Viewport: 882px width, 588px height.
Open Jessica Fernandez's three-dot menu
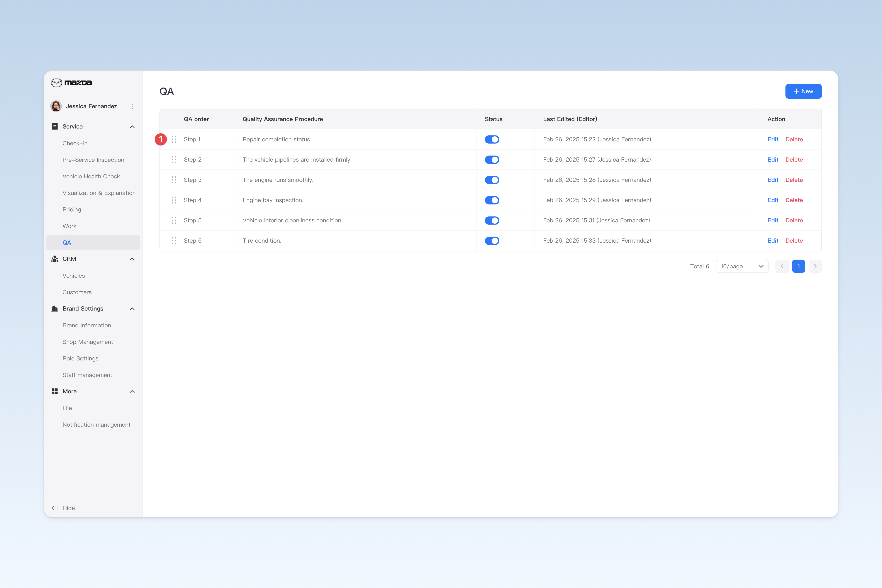[x=132, y=106]
